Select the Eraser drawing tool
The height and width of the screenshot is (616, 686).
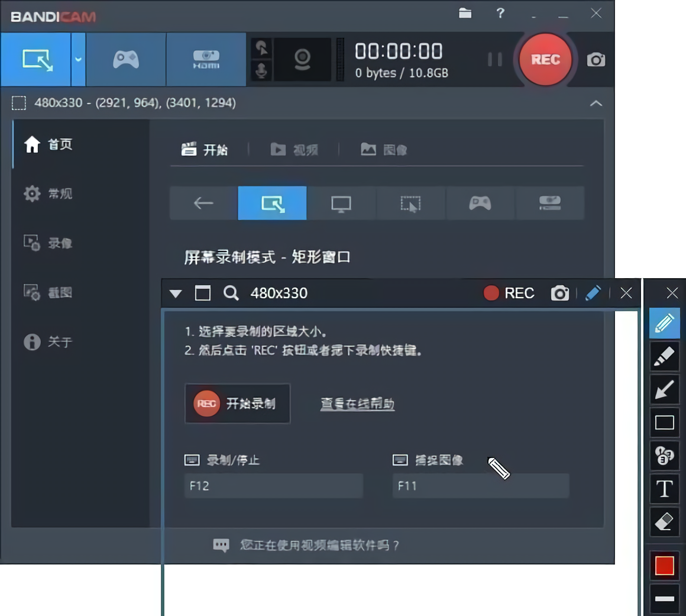(x=664, y=521)
